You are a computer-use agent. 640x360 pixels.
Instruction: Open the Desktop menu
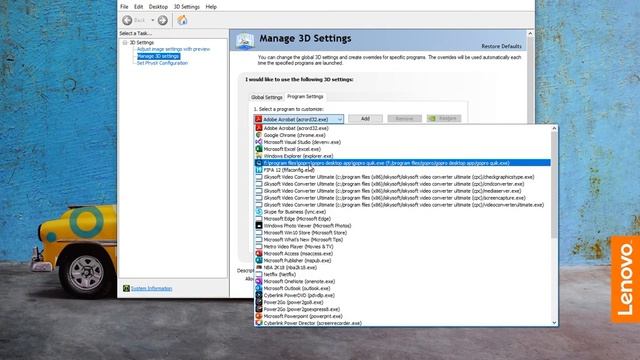[158, 7]
